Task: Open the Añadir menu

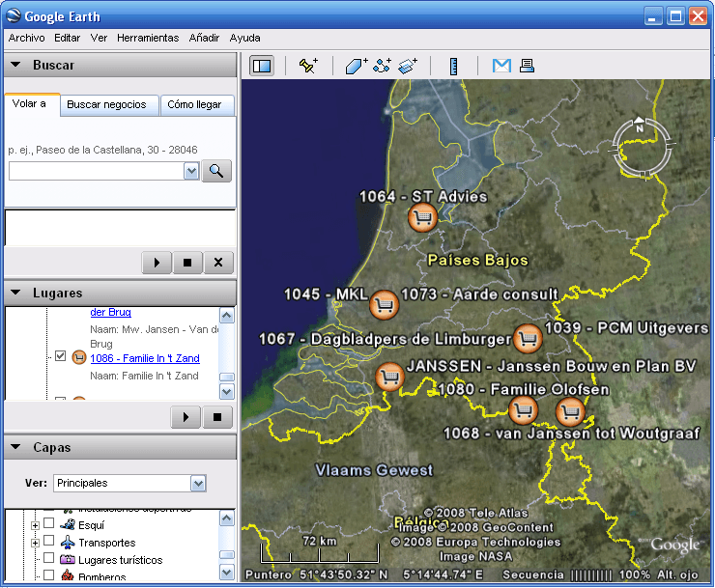Action: 204,38
